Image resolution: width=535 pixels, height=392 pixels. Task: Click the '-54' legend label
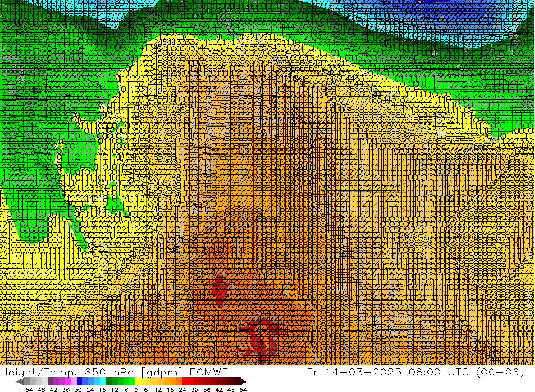pos(27,390)
